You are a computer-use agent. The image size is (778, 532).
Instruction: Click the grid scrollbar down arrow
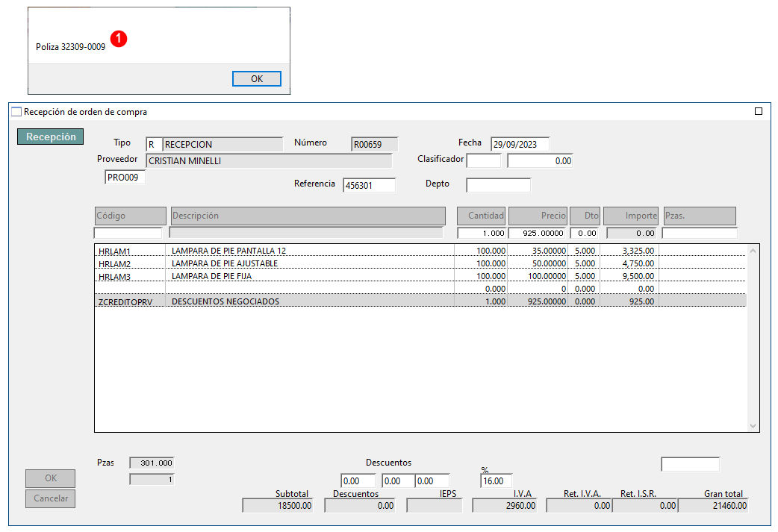[753, 426]
